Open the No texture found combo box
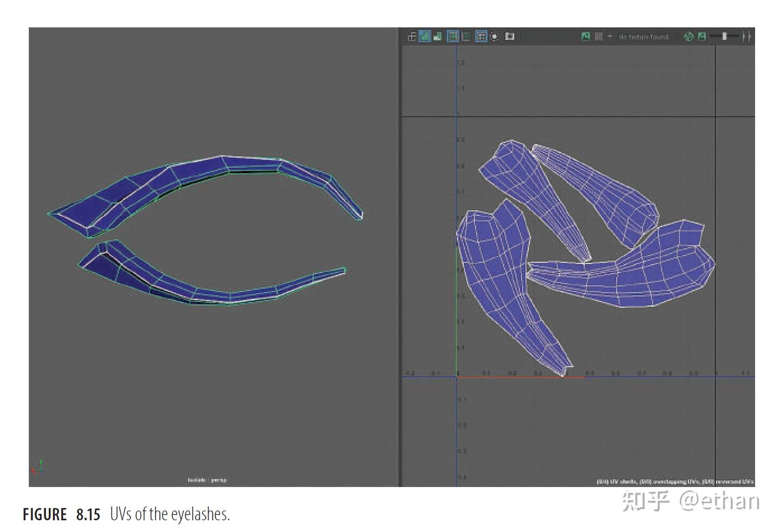This screenshot has height=532, width=780. (645, 36)
